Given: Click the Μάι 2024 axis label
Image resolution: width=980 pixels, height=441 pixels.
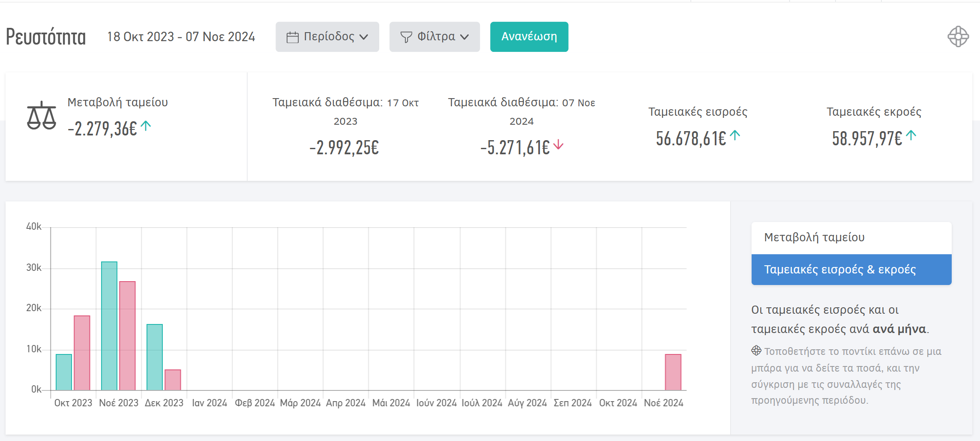Looking at the screenshot, I should click(391, 403).
